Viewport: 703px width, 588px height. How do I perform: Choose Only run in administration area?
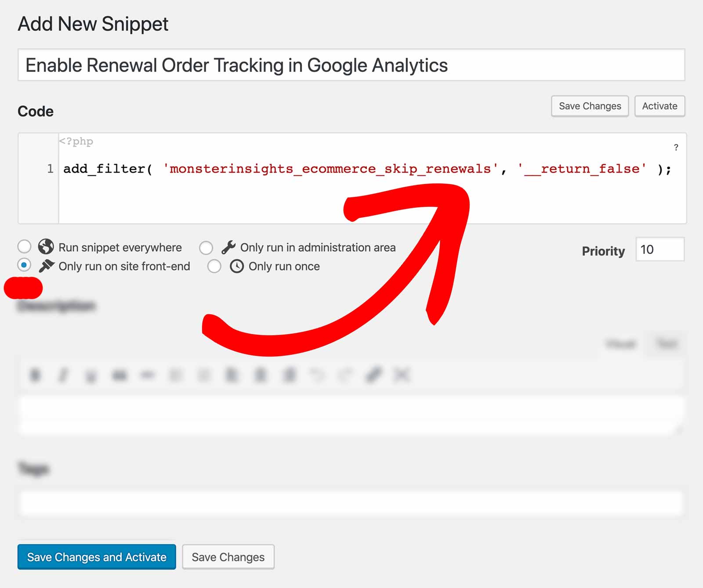point(207,247)
